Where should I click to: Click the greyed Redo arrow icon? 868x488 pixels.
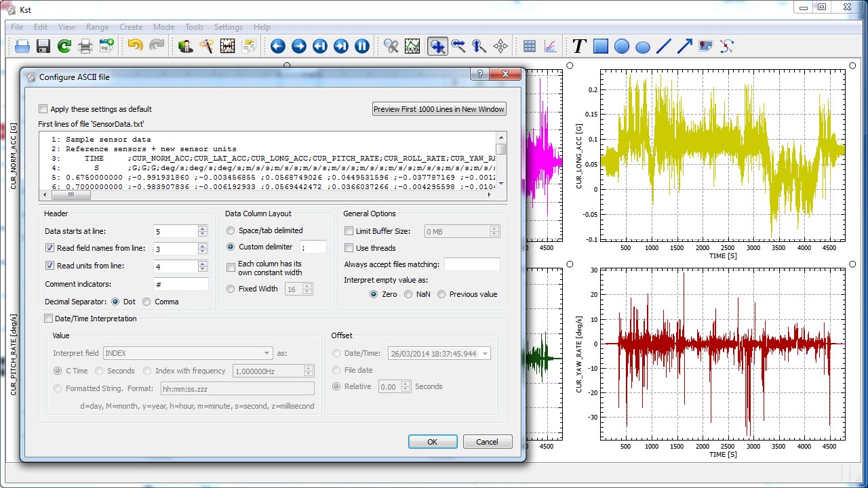(x=157, y=46)
